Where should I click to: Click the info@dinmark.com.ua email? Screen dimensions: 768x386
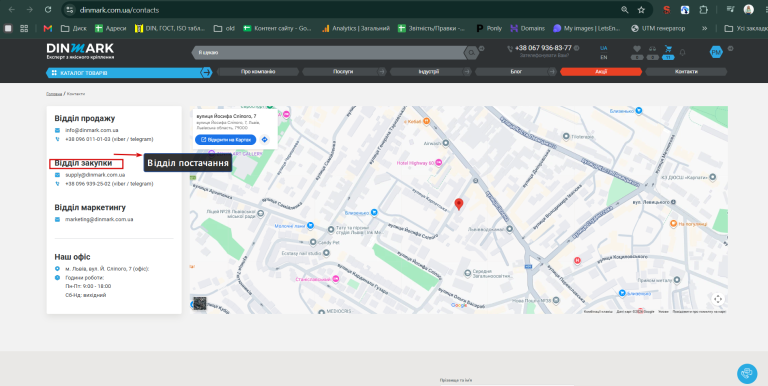[92, 130]
